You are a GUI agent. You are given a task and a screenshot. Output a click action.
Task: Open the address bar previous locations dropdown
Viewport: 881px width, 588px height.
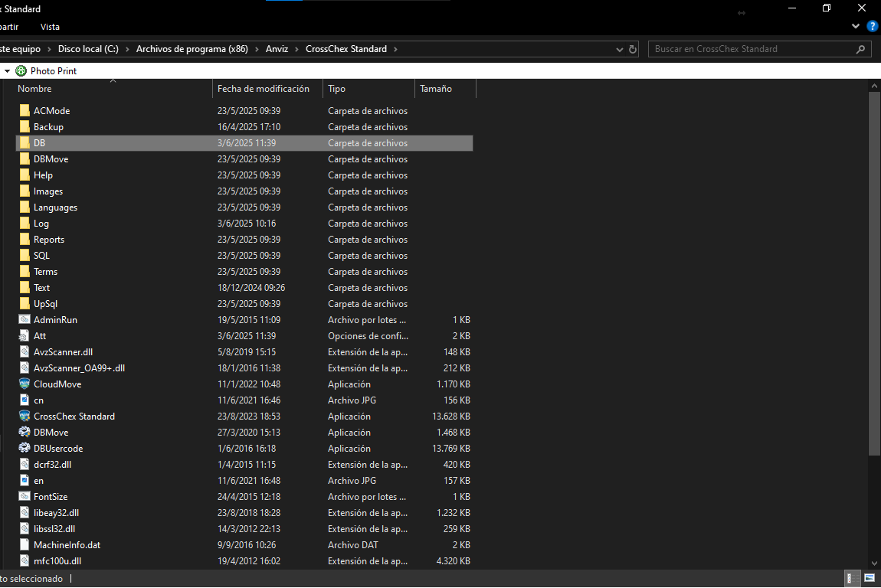619,50
